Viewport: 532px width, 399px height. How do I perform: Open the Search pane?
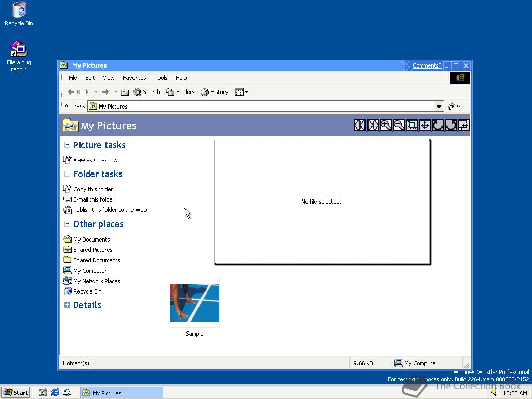147,92
